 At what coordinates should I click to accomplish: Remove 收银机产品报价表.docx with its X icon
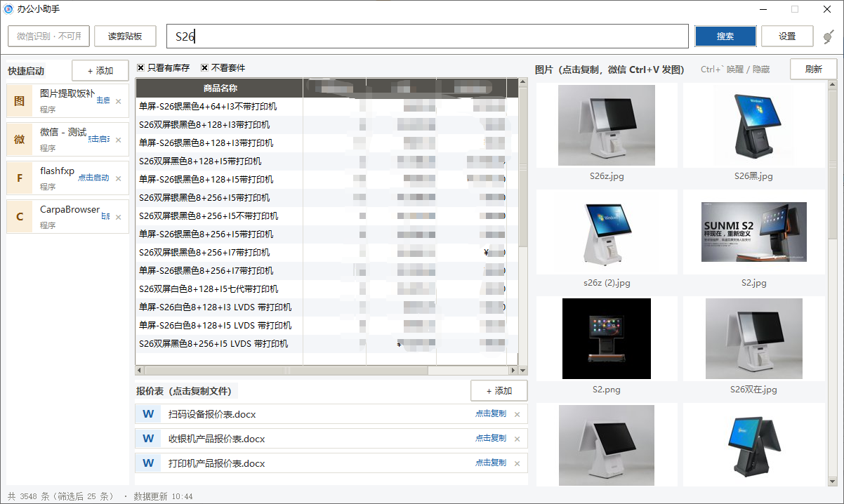[x=517, y=439]
